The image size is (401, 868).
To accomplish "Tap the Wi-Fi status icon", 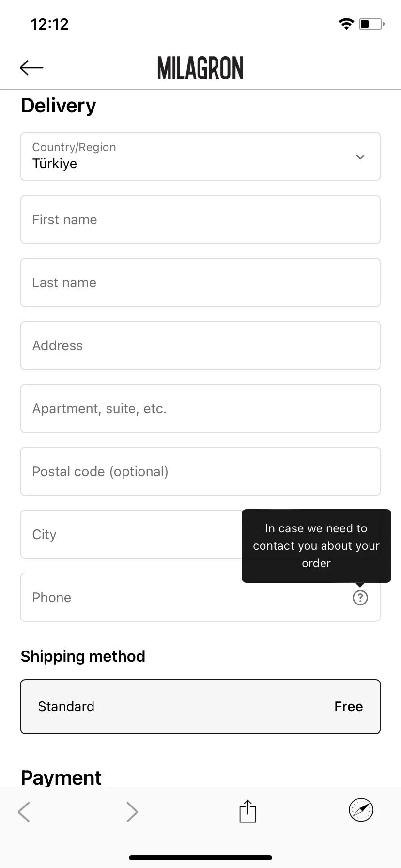I will point(346,24).
